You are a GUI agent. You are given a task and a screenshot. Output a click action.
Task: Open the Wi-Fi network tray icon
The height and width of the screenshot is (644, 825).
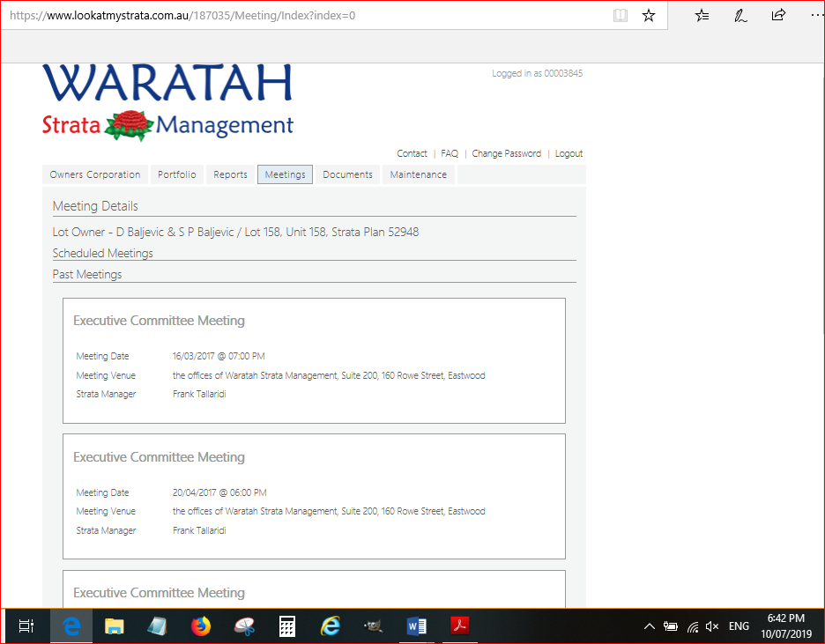pos(693,626)
